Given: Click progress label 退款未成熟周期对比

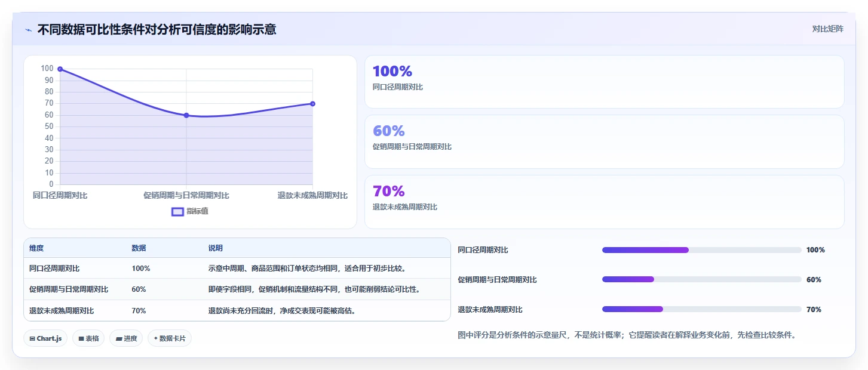Looking at the screenshot, I should 490,310.
